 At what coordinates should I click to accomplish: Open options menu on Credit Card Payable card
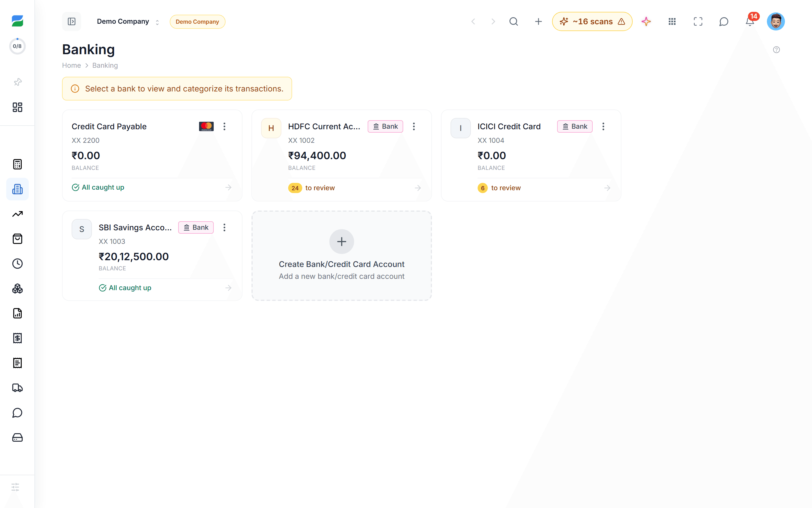click(x=224, y=126)
